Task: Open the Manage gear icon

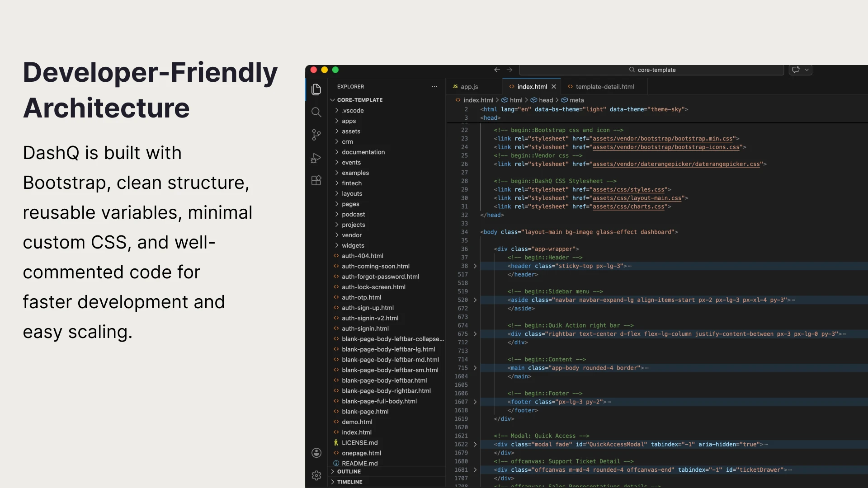Action: coord(316,475)
